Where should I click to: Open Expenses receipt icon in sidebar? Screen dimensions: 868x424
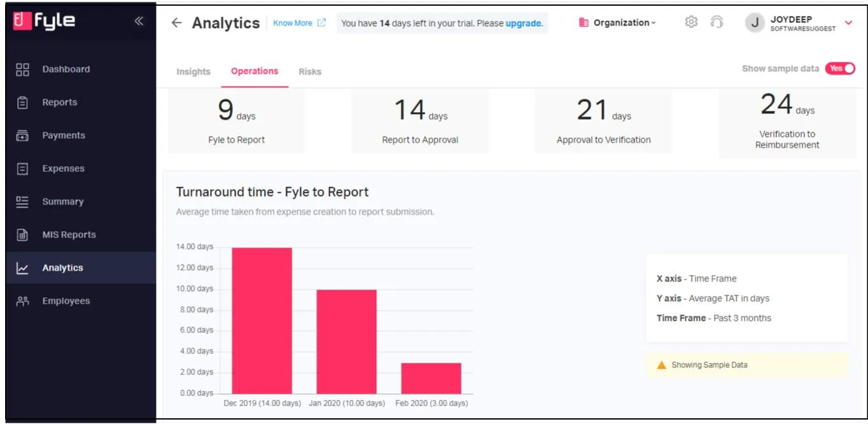click(x=22, y=169)
